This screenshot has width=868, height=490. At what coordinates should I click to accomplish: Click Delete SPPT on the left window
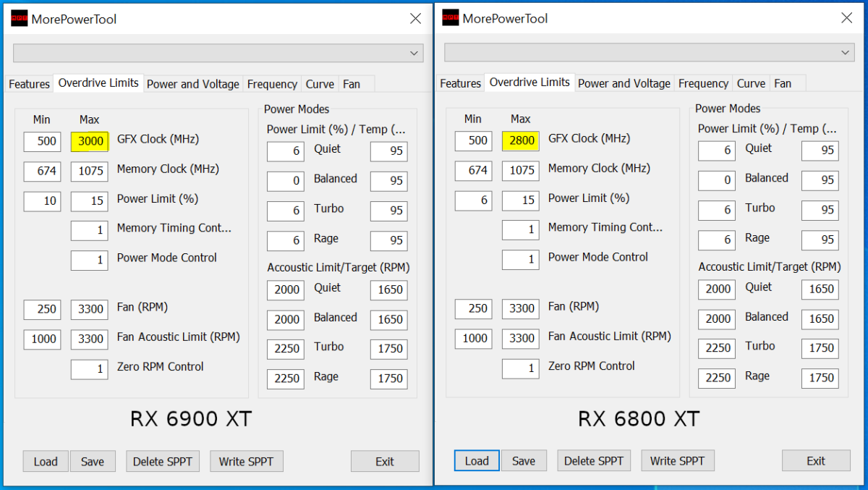click(x=162, y=461)
